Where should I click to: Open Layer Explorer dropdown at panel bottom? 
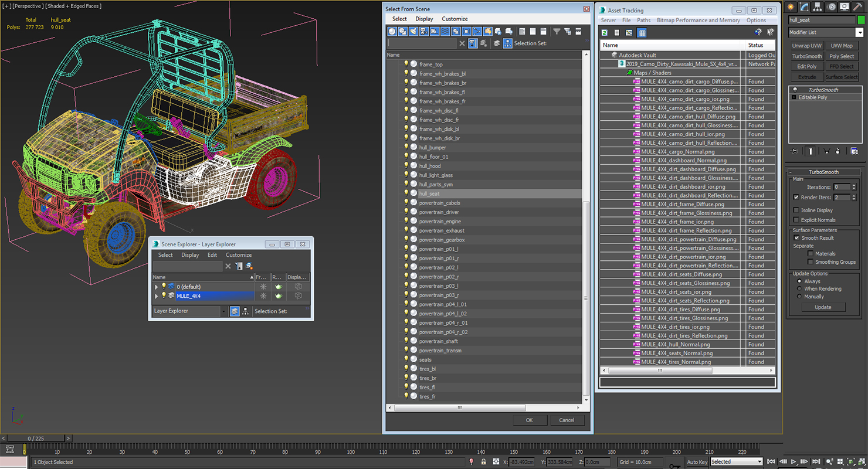pyautogui.click(x=223, y=311)
